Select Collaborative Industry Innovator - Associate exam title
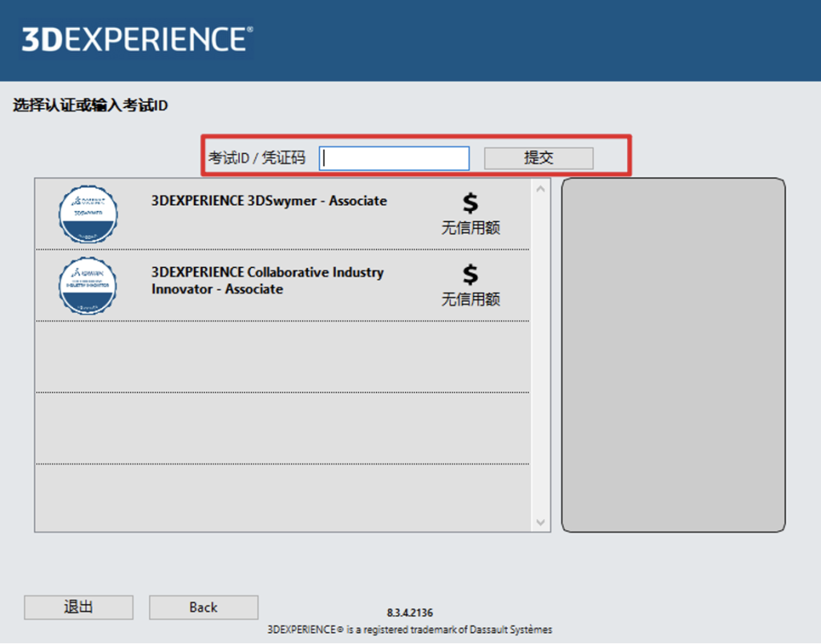 267,281
